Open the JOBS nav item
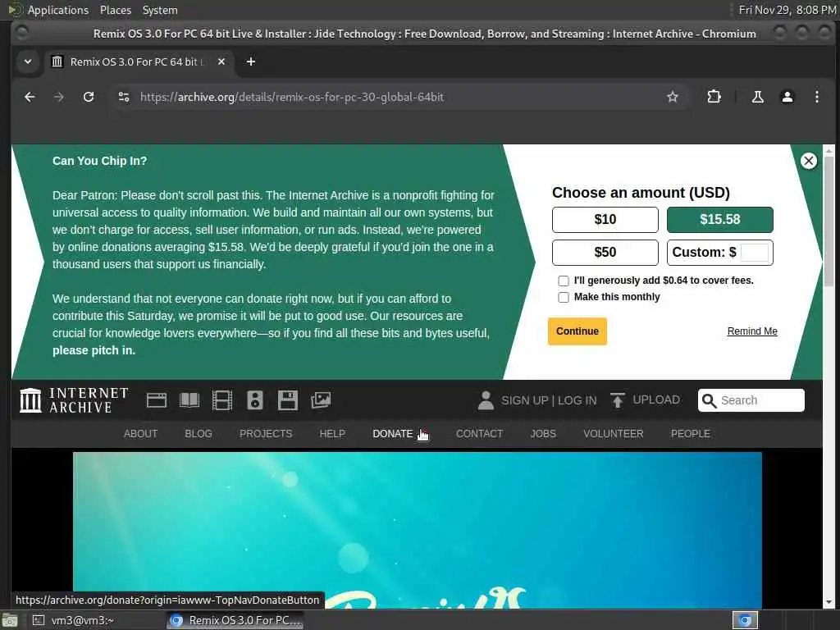This screenshot has height=630, width=840. tap(543, 434)
